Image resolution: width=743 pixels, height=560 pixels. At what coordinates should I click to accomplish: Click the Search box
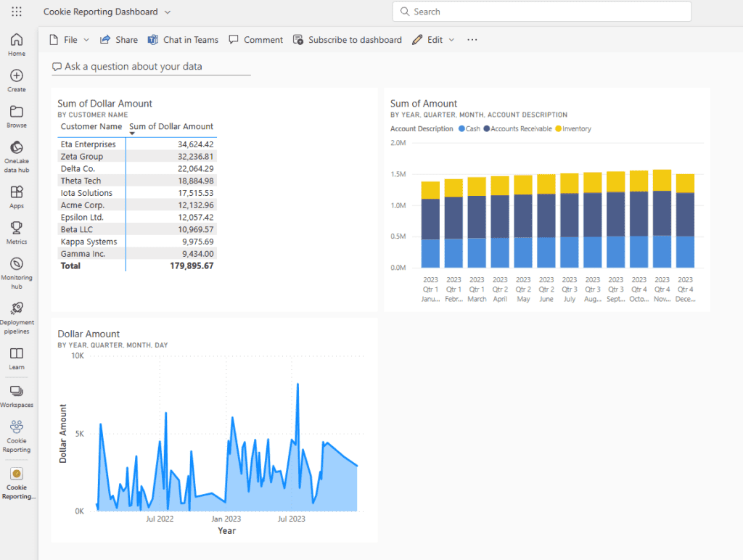coord(541,12)
